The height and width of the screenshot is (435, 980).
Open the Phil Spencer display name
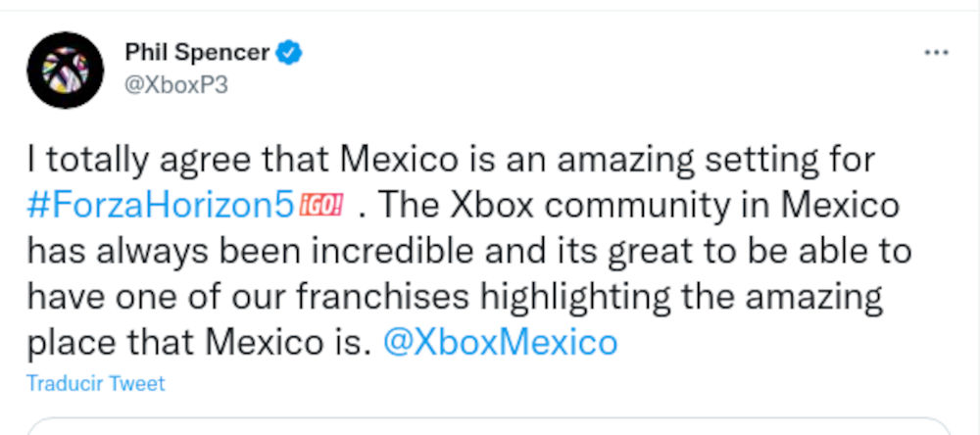pyautogui.click(x=197, y=53)
